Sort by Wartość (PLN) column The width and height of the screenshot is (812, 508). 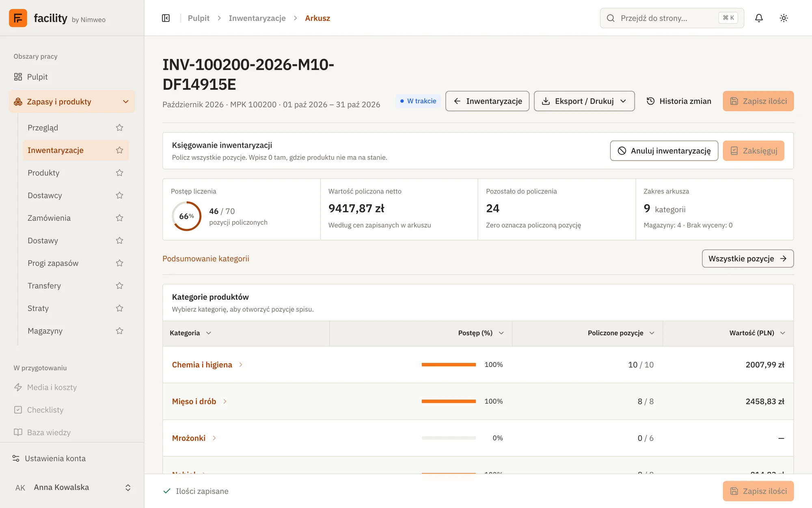(757, 333)
